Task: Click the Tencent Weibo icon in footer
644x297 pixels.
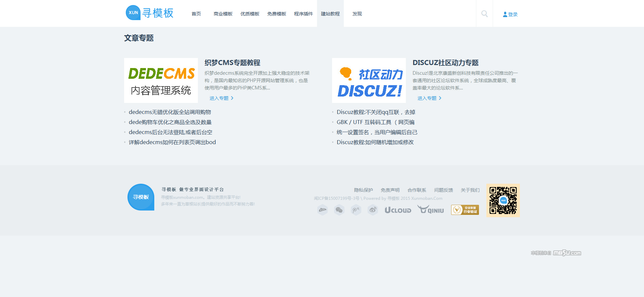Action: [356, 210]
